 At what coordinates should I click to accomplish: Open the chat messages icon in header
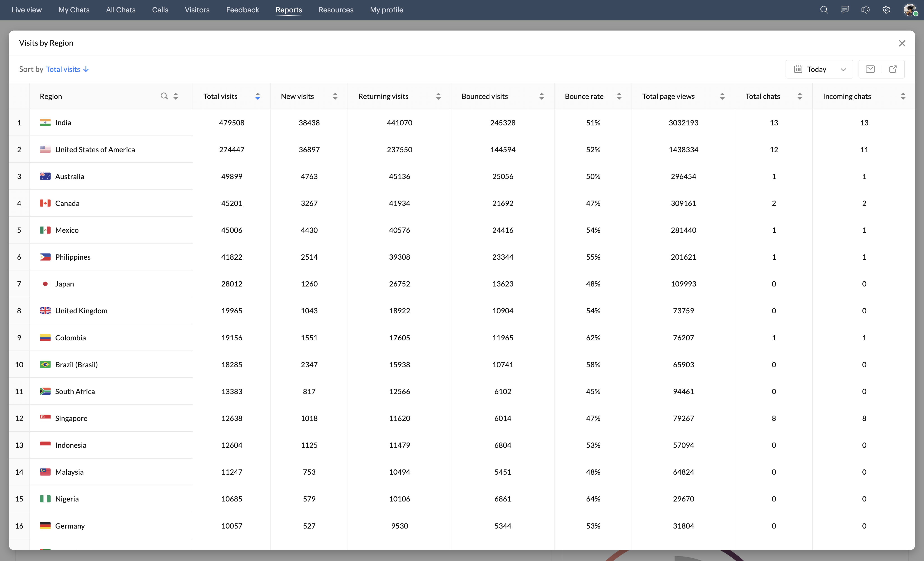pyautogui.click(x=845, y=10)
